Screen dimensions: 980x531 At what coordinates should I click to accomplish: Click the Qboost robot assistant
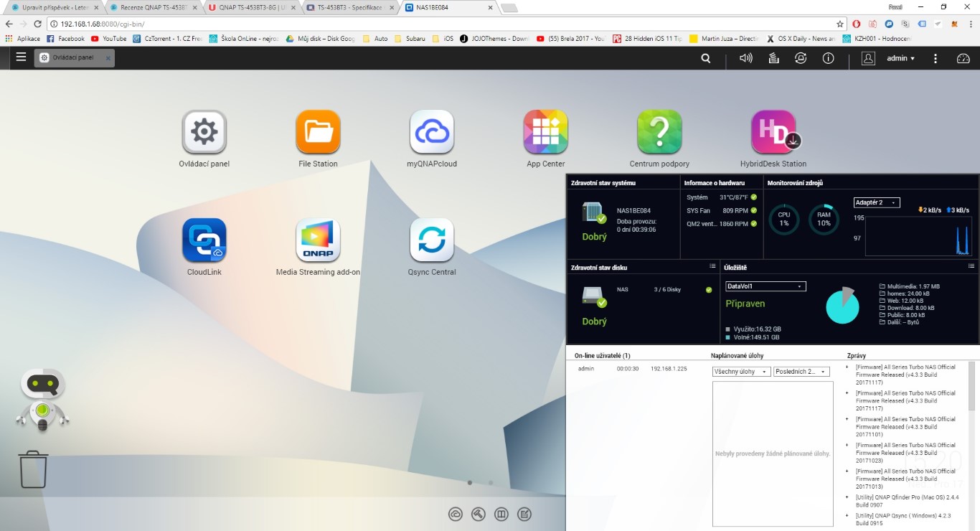(x=42, y=400)
